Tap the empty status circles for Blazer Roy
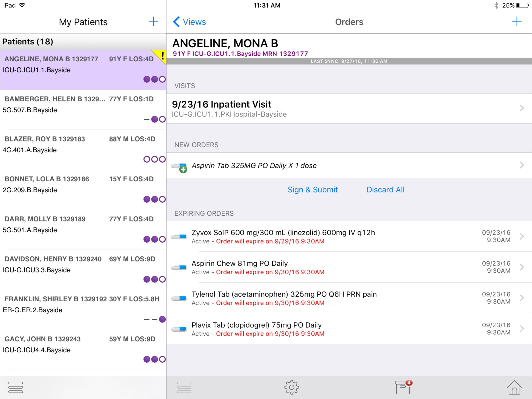532x399 pixels. [x=154, y=159]
